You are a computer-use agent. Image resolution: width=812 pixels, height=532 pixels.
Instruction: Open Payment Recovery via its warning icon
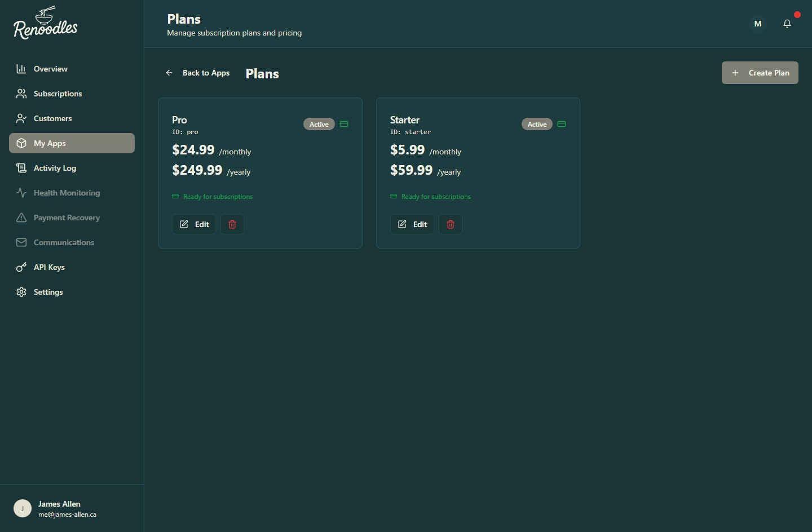[21, 218]
